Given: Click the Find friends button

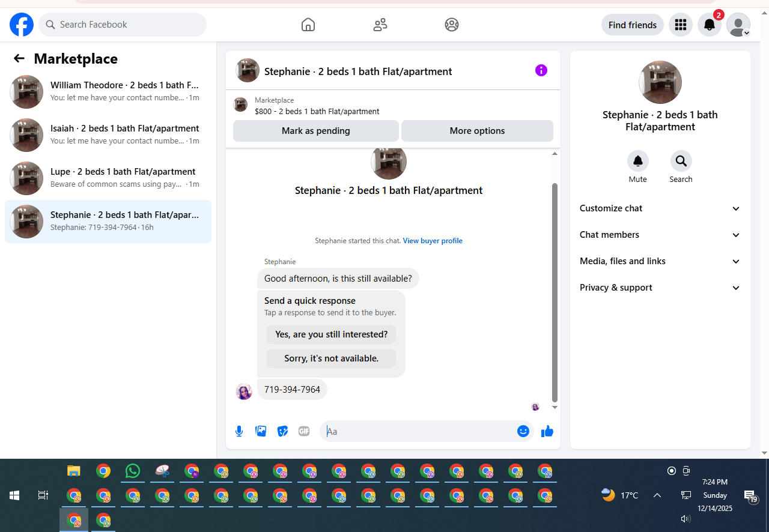Looking at the screenshot, I should 633,25.
